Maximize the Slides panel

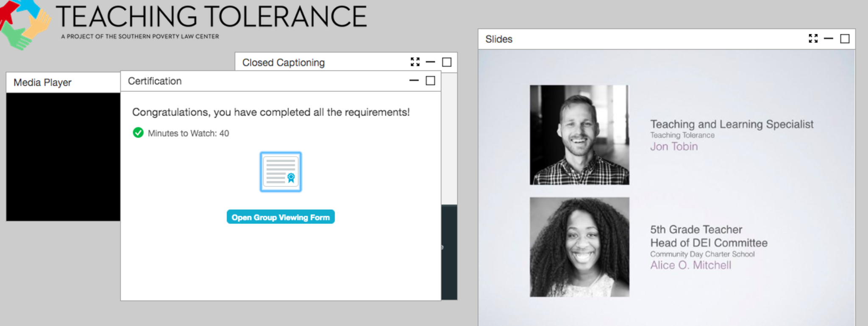click(x=845, y=39)
